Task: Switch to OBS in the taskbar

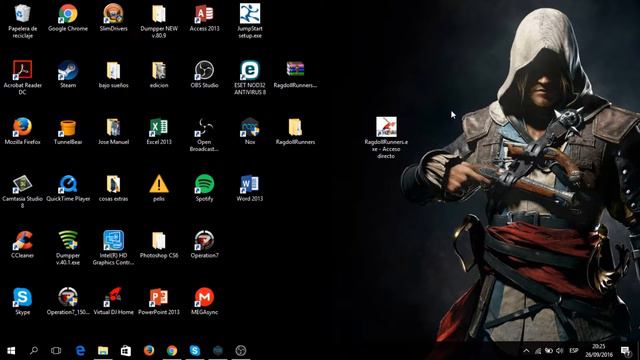Action: (241, 351)
